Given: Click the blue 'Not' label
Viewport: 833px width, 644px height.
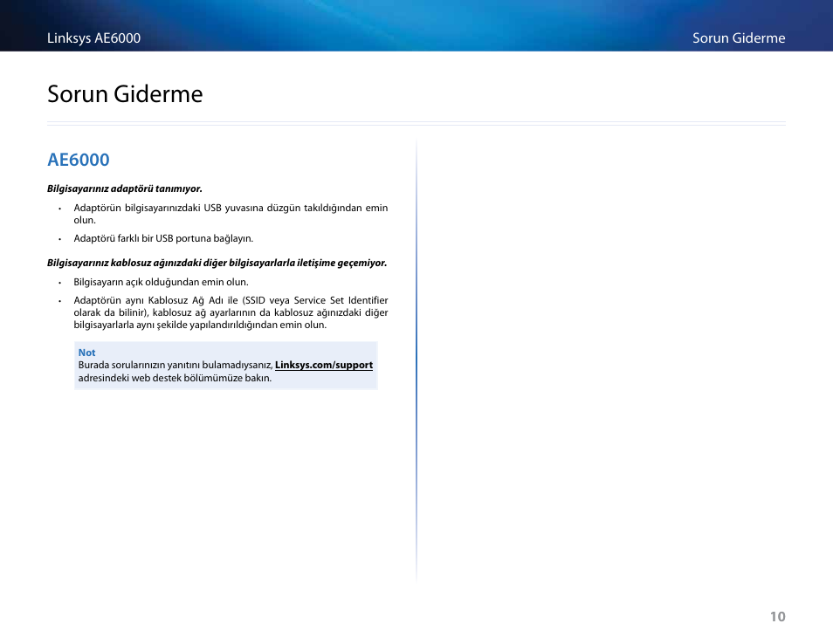Looking at the screenshot, I should (86, 353).
